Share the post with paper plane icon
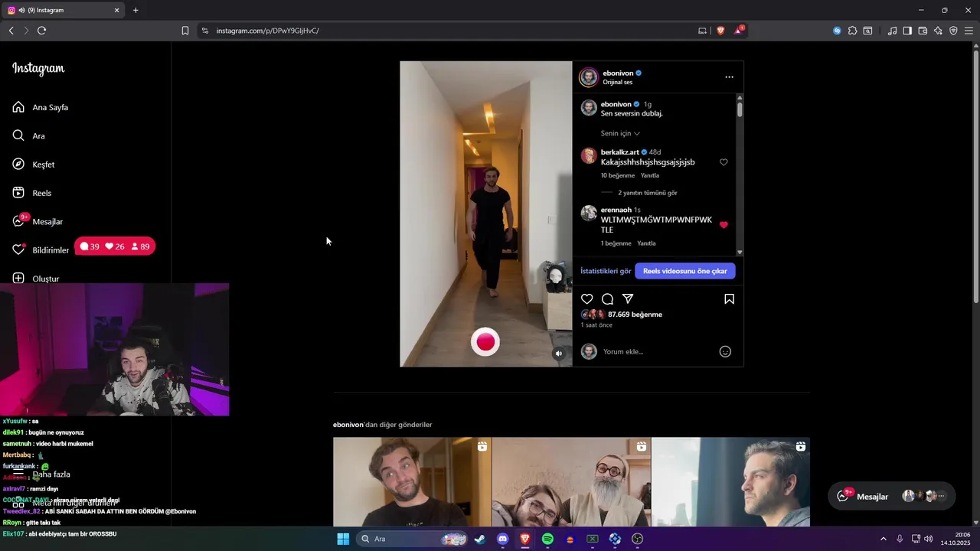This screenshot has height=551, width=980. [x=628, y=299]
